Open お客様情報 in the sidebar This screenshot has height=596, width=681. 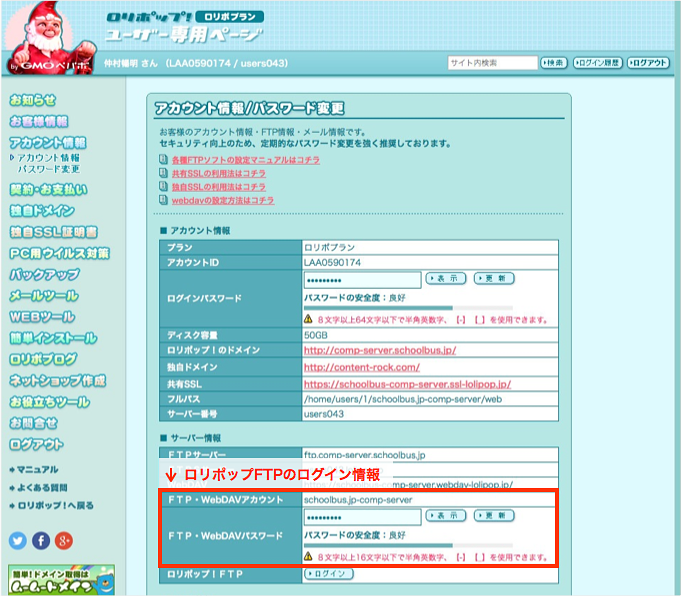(x=39, y=122)
